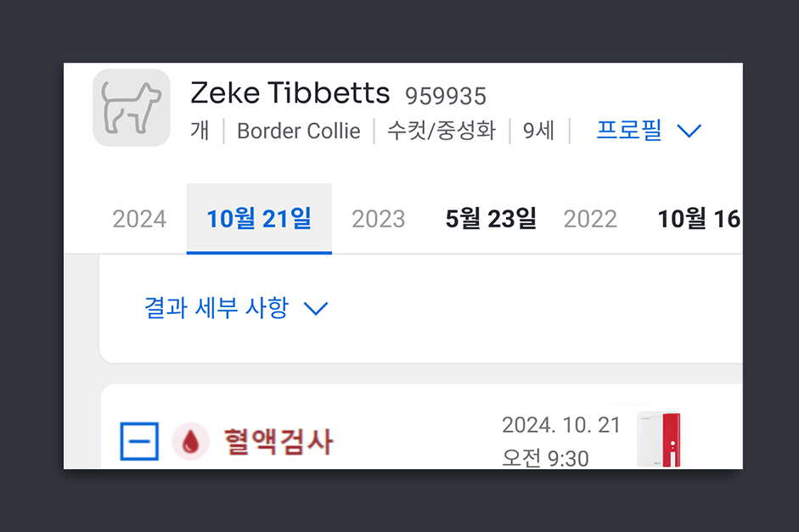Click the Border Collie breed text
Image resolution: width=799 pixels, height=532 pixels.
(x=299, y=131)
